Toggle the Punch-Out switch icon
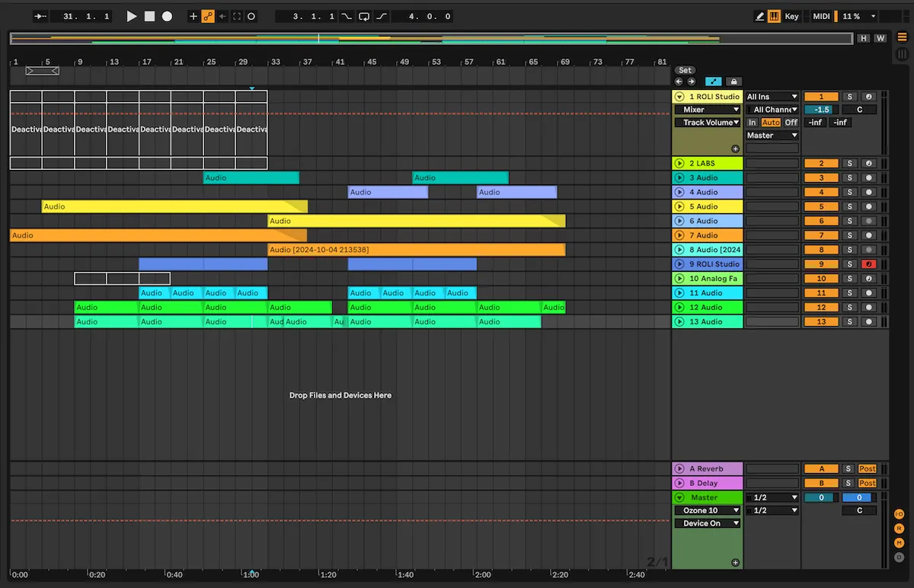Viewport: 914px width, 588px height. (x=381, y=16)
